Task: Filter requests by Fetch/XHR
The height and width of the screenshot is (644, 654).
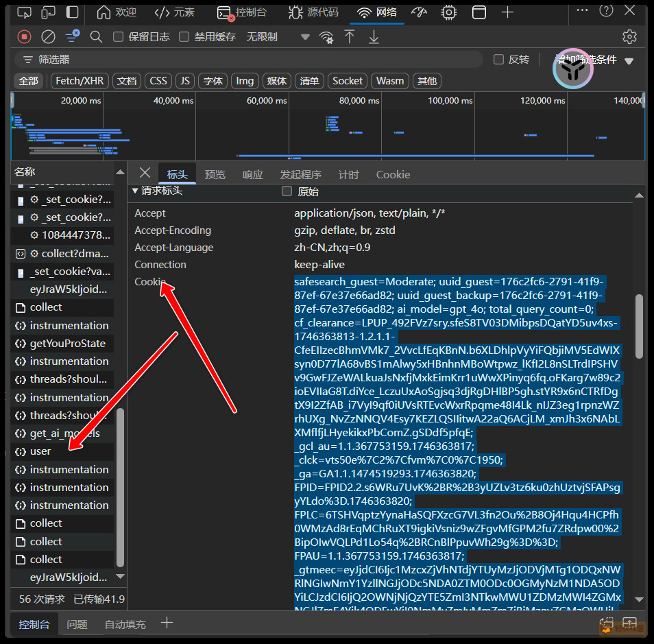Action: (80, 81)
